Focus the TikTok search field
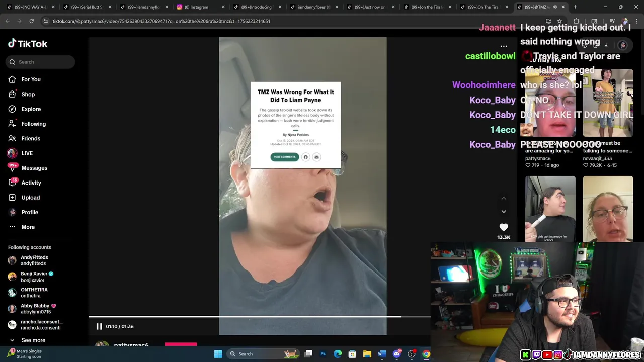The width and height of the screenshot is (644, 362). [40, 62]
